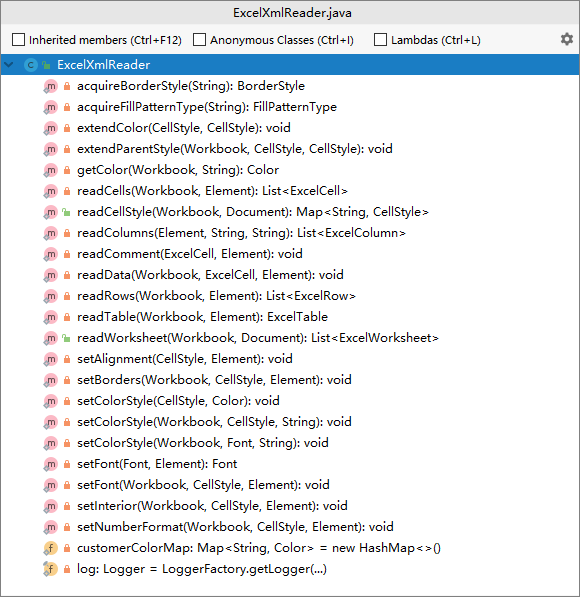The image size is (580, 597).
Task: Click method icon for setColorStyle(CellStyle, Color)
Action: pyautogui.click(x=50, y=401)
